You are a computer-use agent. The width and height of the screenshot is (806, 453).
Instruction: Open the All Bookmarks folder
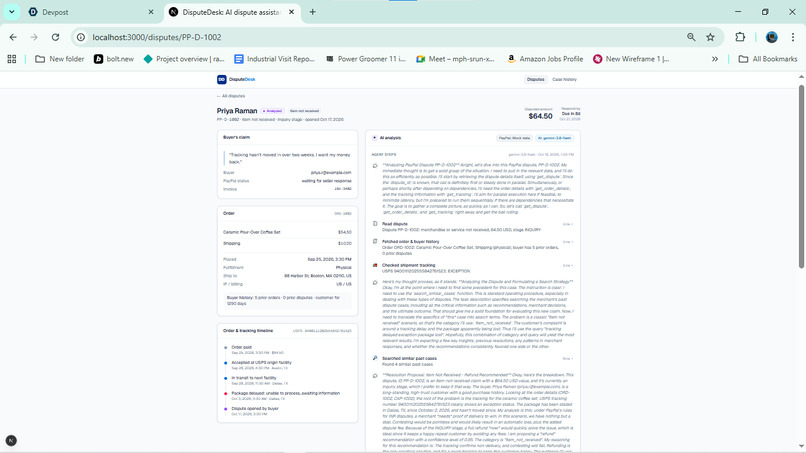coord(768,59)
